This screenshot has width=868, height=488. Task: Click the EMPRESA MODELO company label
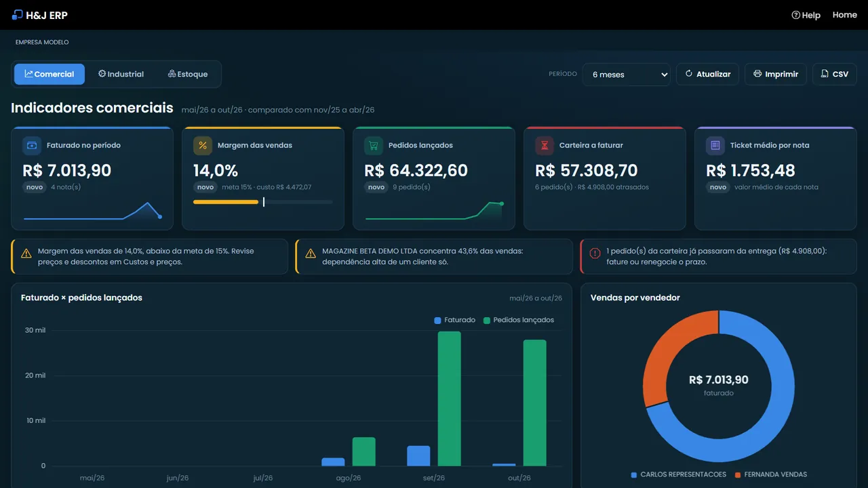[42, 42]
